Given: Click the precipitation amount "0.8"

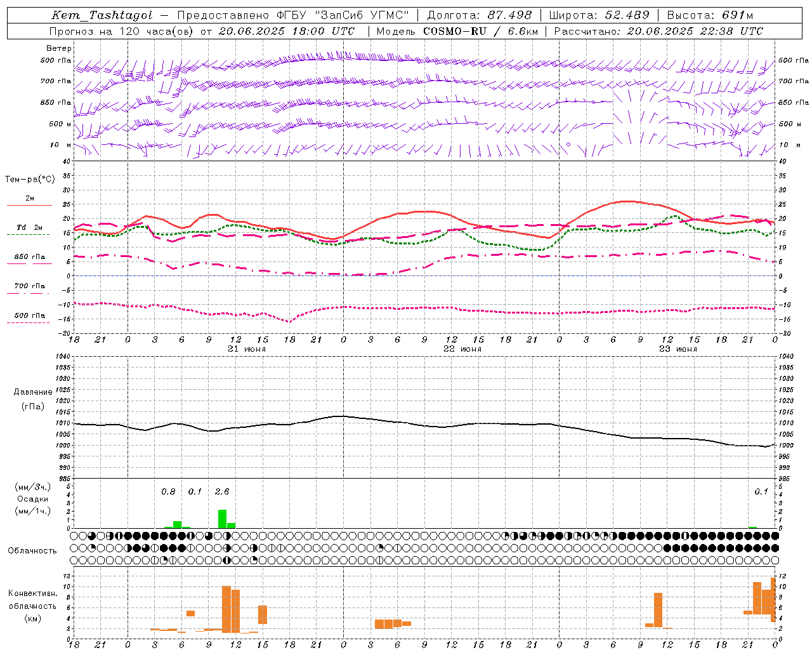Looking at the screenshot, I should tap(168, 492).
